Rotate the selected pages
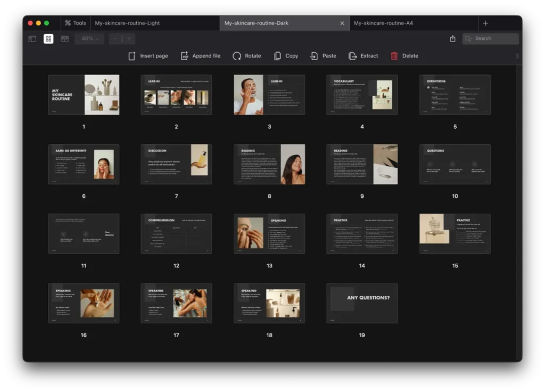The image size is (545, 392). pyautogui.click(x=237, y=56)
